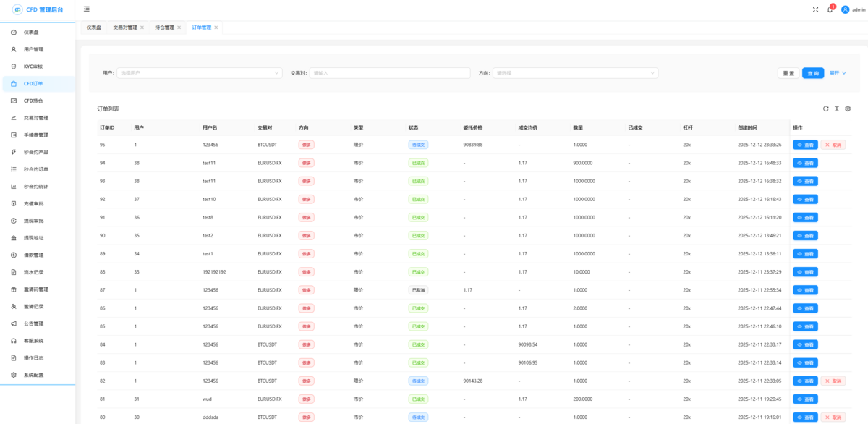The image size is (868, 424).
Task: Switch to the 仪表盘 tab
Action: (94, 27)
